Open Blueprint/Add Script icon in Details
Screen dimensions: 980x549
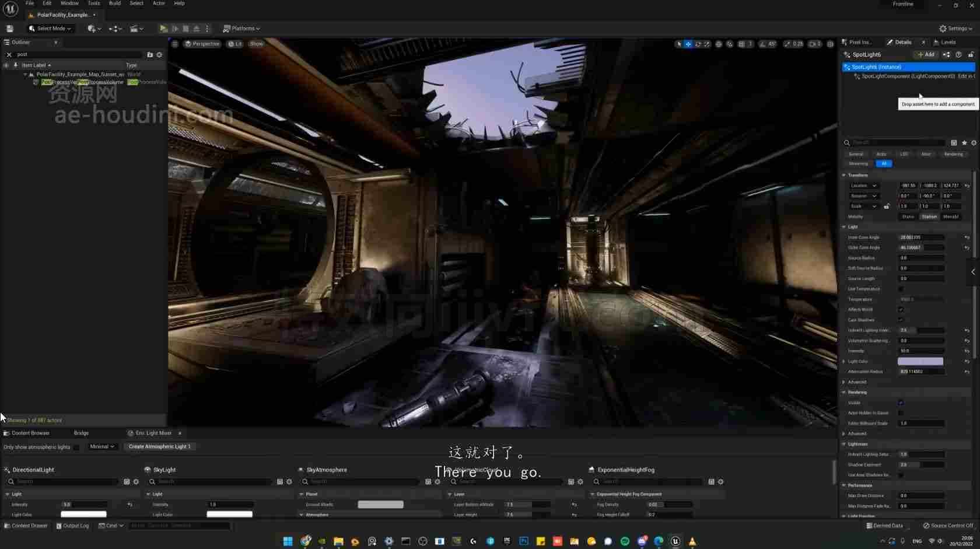point(946,55)
